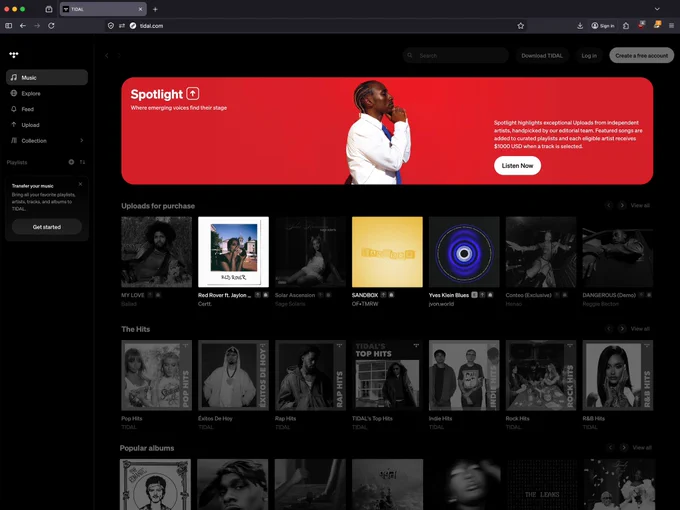Bookmark this page with star icon
This screenshot has width=680, height=510.
tap(520, 26)
